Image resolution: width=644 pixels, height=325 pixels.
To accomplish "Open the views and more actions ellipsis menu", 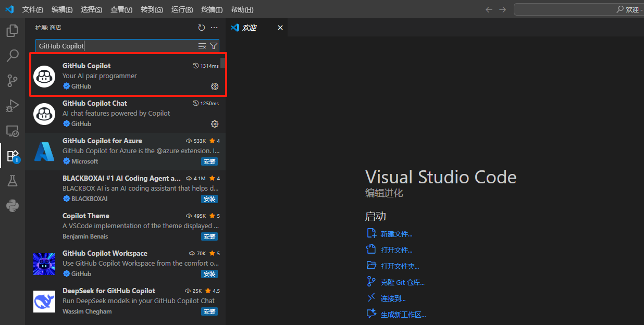I will (x=214, y=28).
